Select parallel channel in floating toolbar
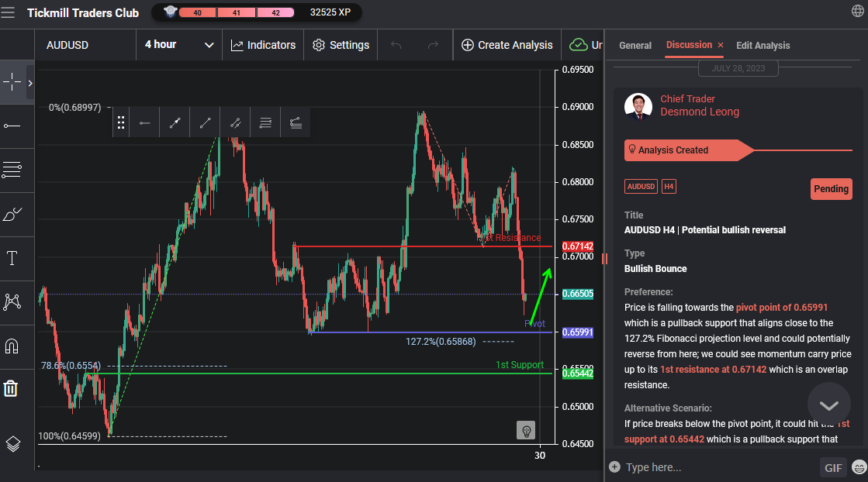 point(235,122)
